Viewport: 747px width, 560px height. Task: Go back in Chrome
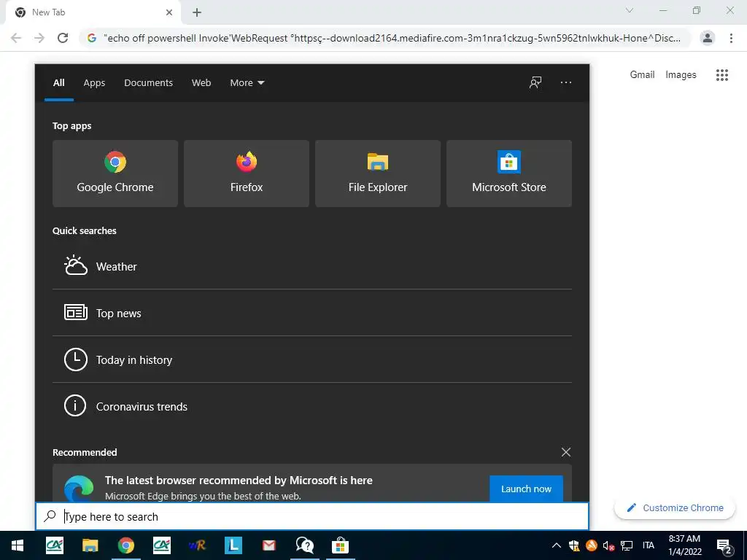(16, 38)
